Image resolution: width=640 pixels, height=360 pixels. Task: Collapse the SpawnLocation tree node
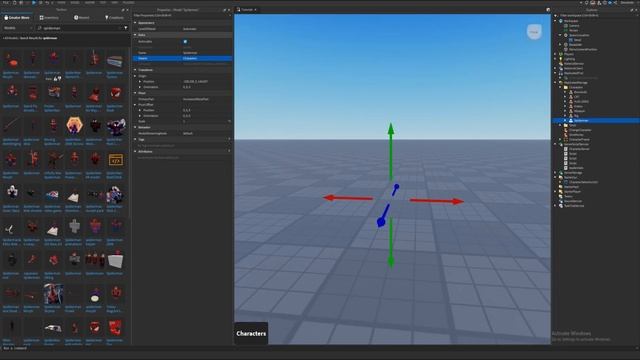pyautogui.click(x=560, y=35)
